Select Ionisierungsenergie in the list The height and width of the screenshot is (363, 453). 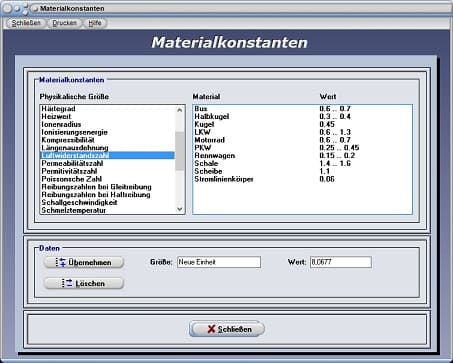107,132
